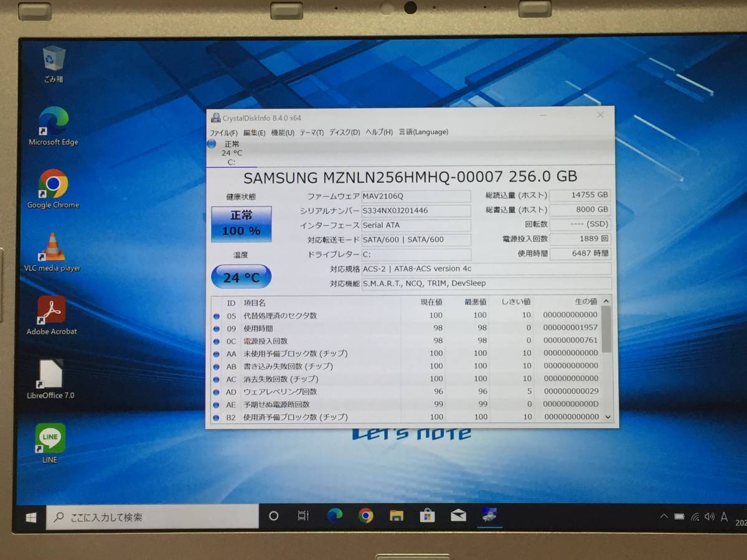This screenshot has height=560, width=747.
Task: Open the 言語(Language) menu
Action: [423, 132]
